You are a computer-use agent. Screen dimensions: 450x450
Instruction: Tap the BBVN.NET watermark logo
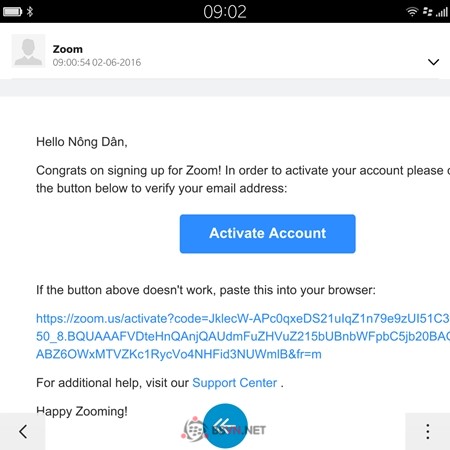click(x=223, y=430)
